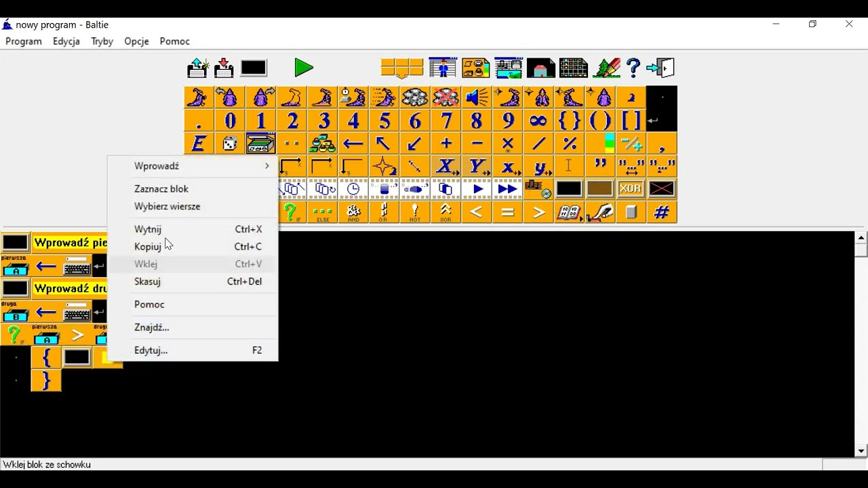Select the infinity symbol tile
This screenshot has height=488, width=868.
click(538, 121)
